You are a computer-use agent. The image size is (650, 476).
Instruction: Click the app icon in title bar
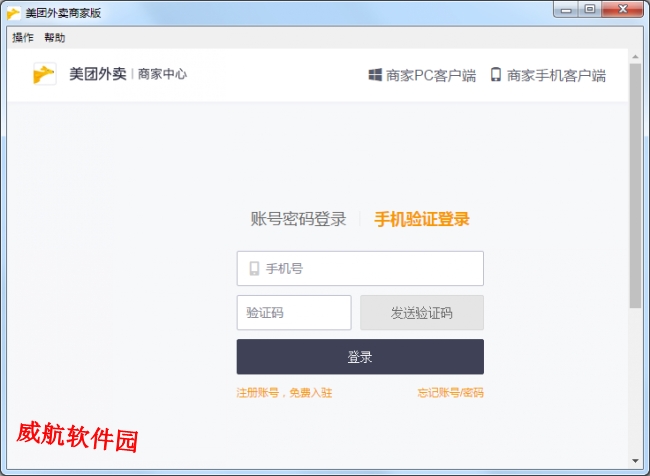click(x=13, y=13)
